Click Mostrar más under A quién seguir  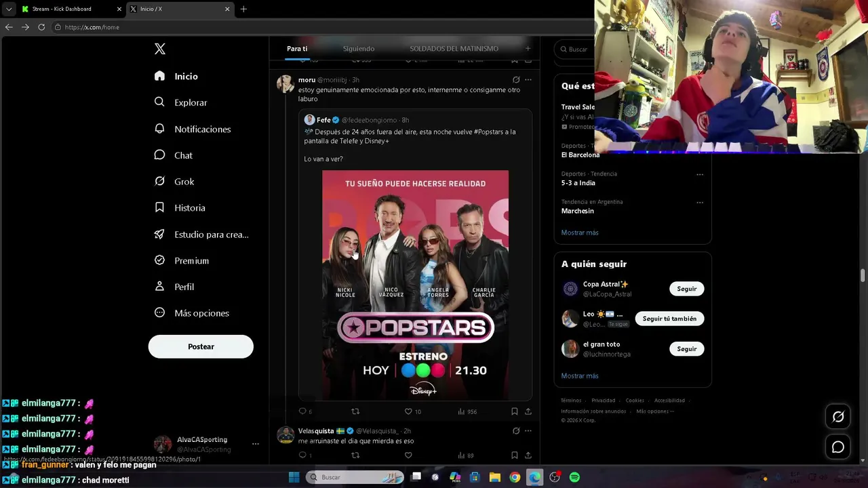pyautogui.click(x=580, y=375)
